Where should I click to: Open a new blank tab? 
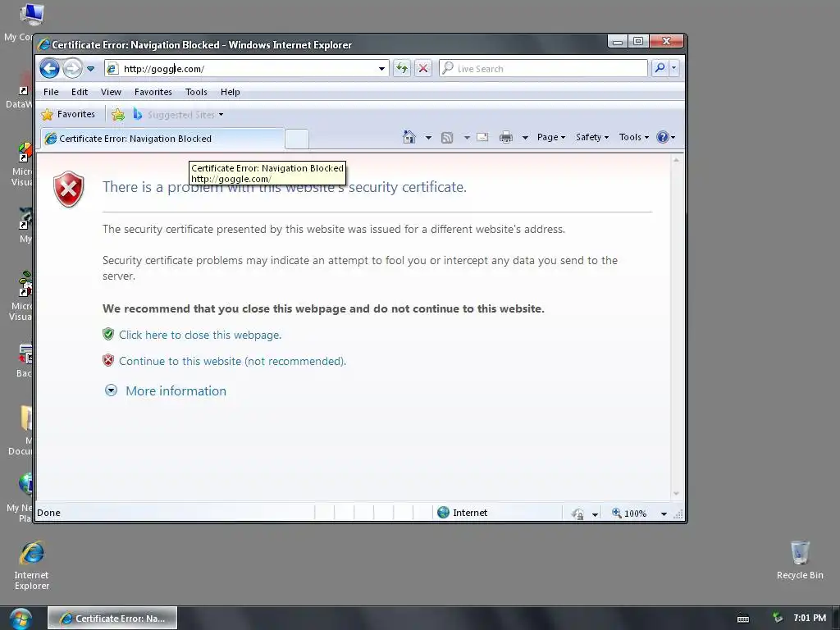click(x=296, y=139)
